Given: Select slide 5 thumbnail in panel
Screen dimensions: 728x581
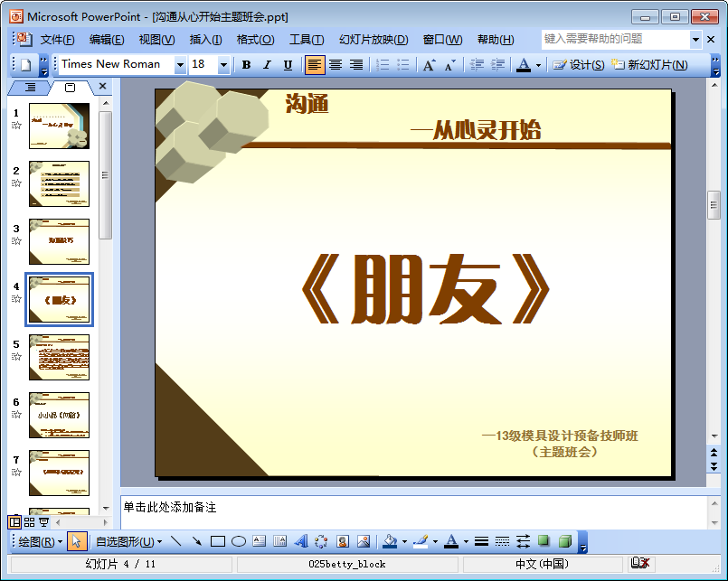Looking at the screenshot, I should pyautogui.click(x=59, y=357).
